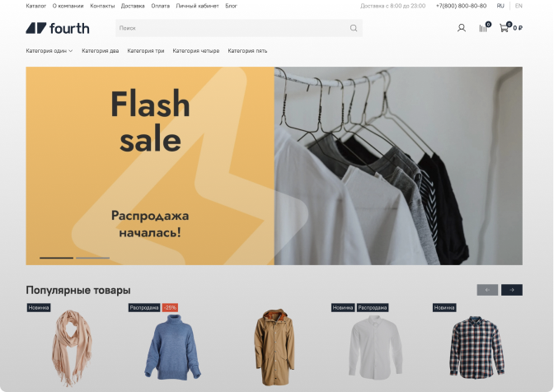Show next popular products with right arrow
The image size is (554, 392).
(512, 290)
